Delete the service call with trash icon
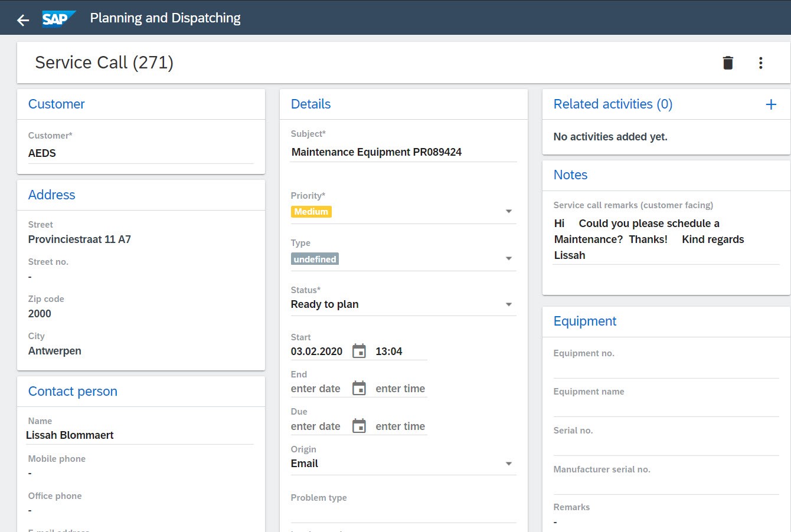Viewport: 791px width, 532px height. [728, 63]
